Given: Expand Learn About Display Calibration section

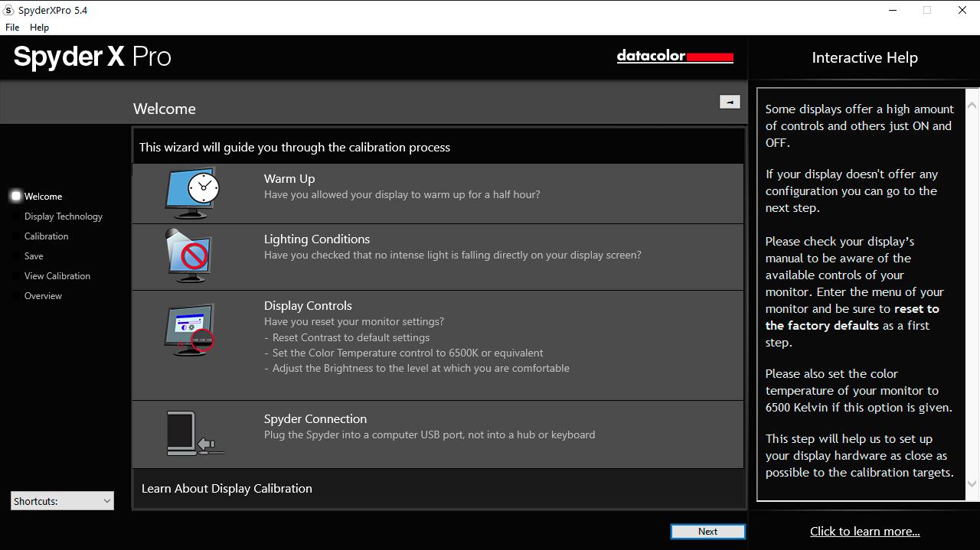Looking at the screenshot, I should tap(227, 489).
